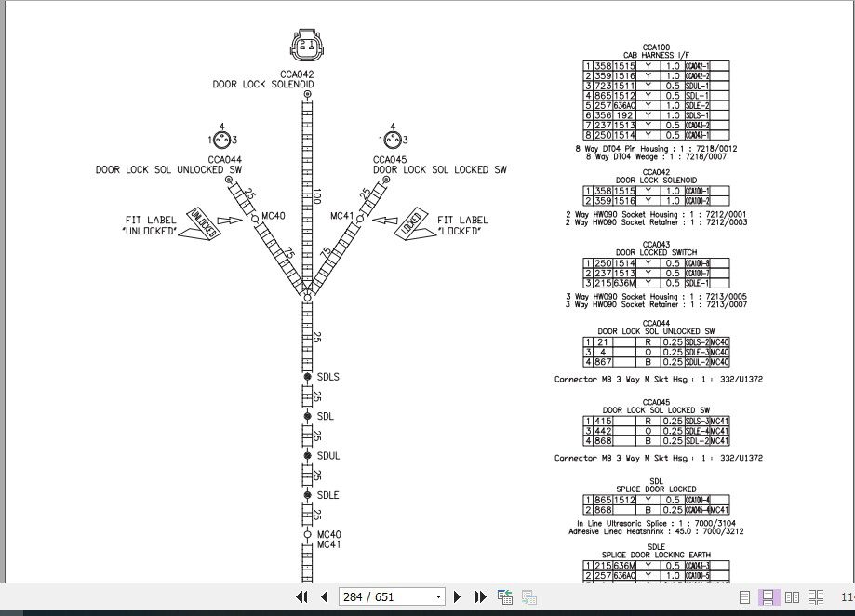Viewport: 855px width, 616px height.
Task: Click the CCA044 round connector symbol
Action: 221,141
